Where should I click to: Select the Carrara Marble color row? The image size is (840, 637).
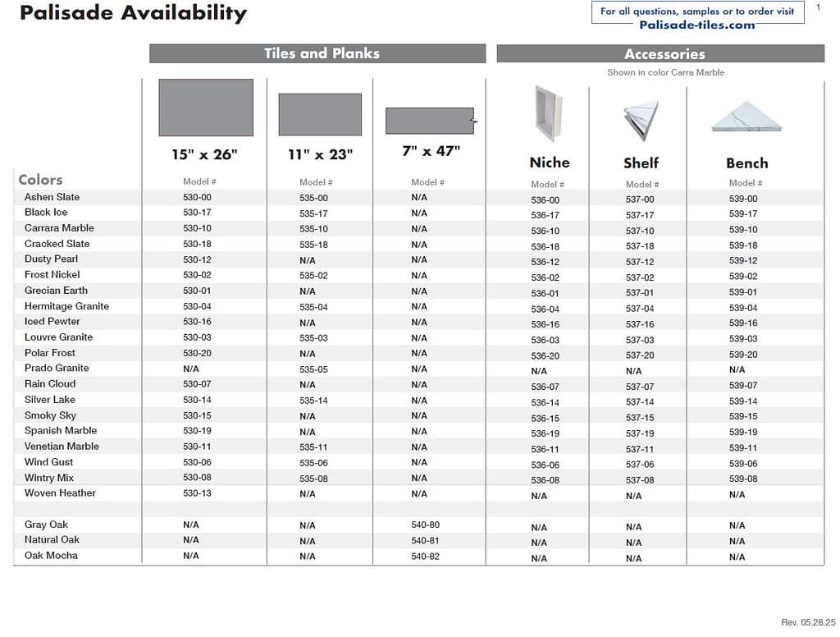[x=59, y=228]
